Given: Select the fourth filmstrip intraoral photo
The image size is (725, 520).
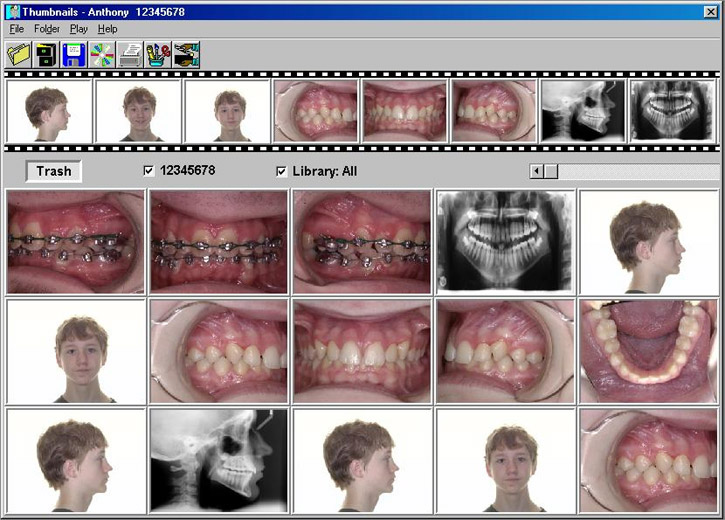Looking at the screenshot, I should [316, 111].
